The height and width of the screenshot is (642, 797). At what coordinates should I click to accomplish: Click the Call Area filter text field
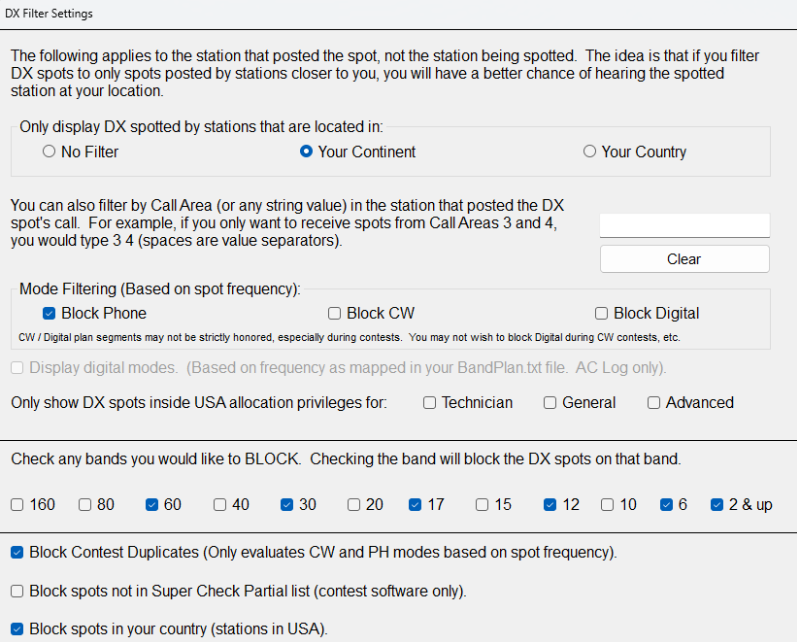point(685,225)
